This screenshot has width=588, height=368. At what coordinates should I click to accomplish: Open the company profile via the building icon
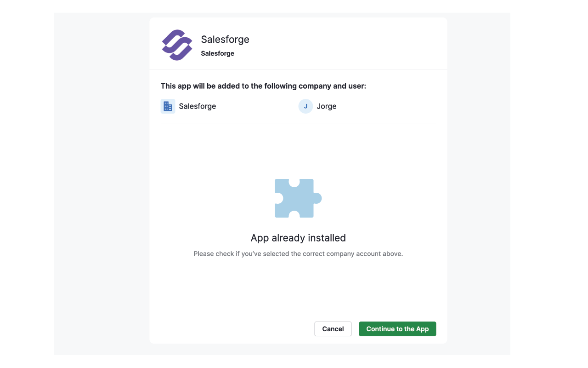click(x=168, y=106)
